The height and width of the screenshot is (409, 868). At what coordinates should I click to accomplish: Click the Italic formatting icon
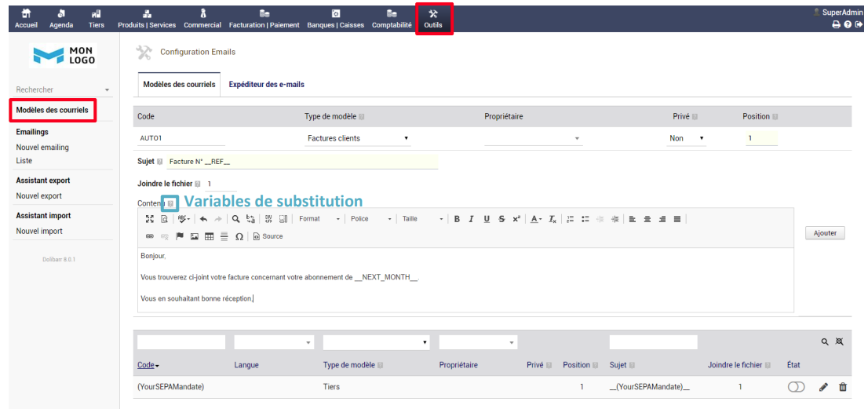[x=471, y=219]
